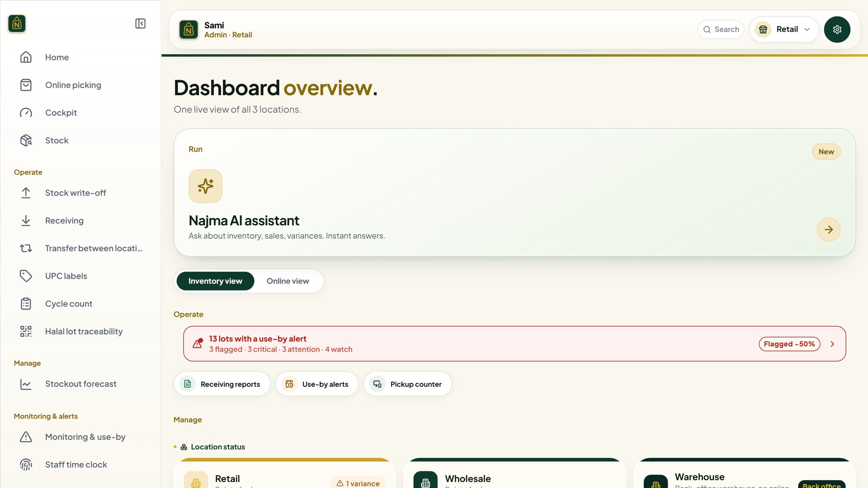The width and height of the screenshot is (868, 488).
Task: Expand the Retail location dropdown
Action: [x=784, y=29]
